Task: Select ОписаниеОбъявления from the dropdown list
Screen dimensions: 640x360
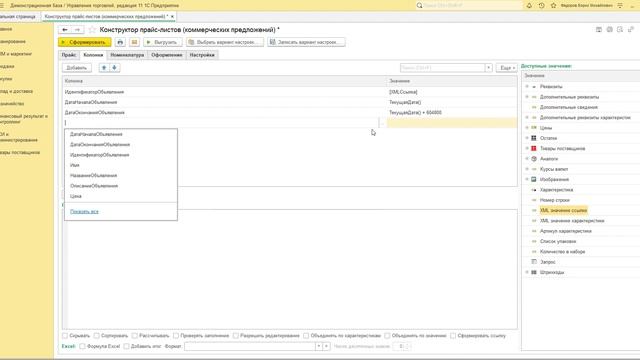Action: tap(121, 186)
